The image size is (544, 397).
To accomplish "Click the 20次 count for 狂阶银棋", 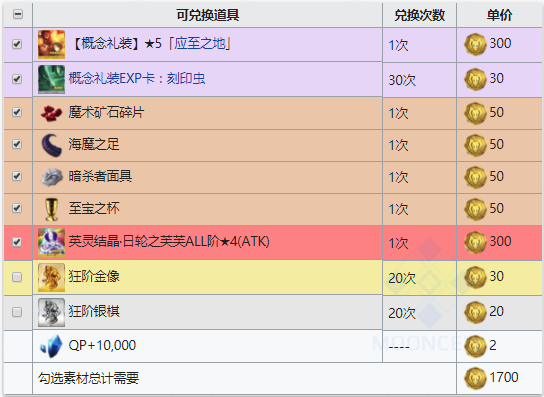I will tap(402, 313).
